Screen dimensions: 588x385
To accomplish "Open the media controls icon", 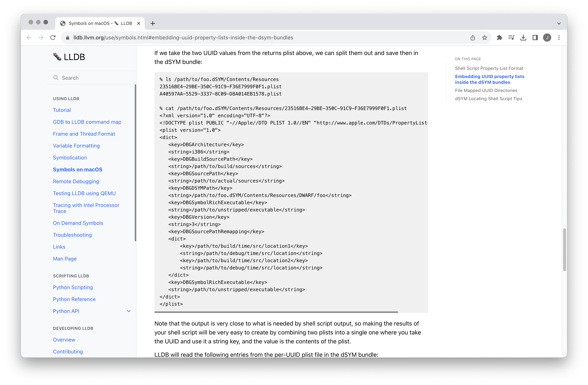I will pos(511,38).
